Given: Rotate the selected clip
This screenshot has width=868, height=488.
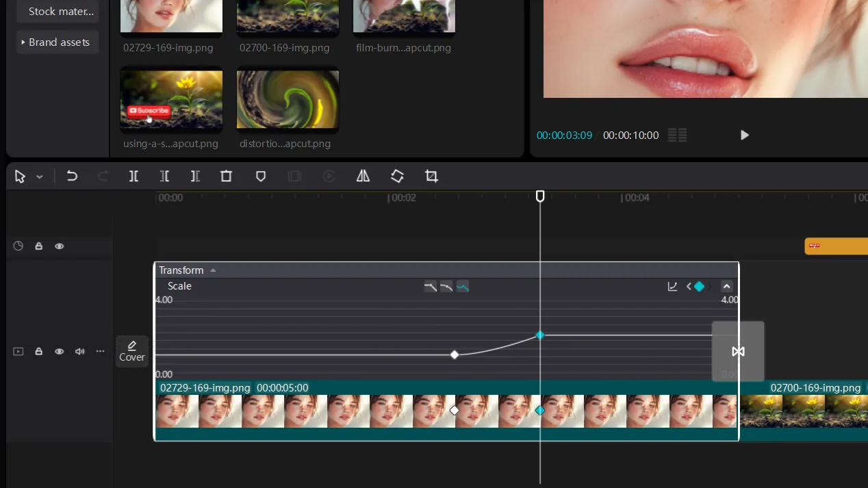Looking at the screenshot, I should (397, 176).
